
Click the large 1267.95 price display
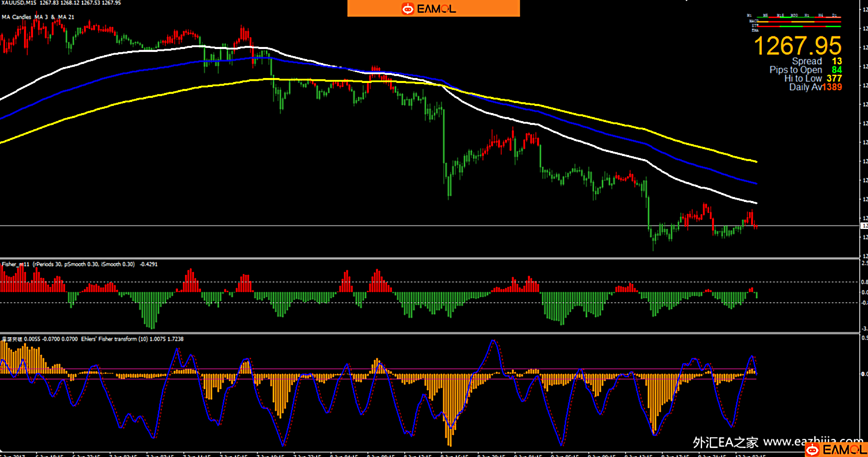797,46
